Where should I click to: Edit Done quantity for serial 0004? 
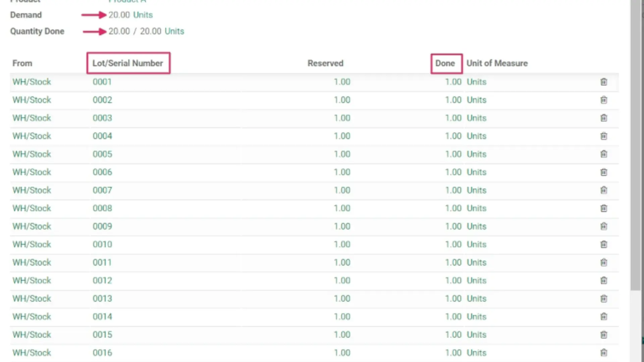pos(453,136)
